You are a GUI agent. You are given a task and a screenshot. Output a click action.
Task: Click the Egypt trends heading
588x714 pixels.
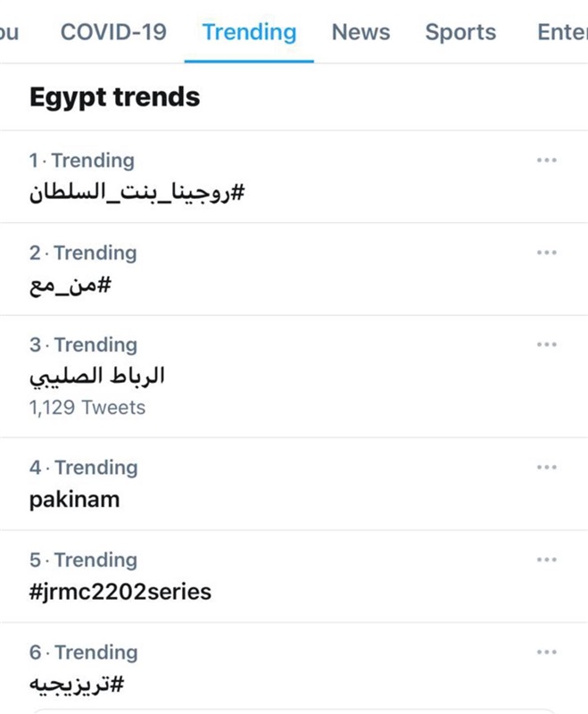114,97
